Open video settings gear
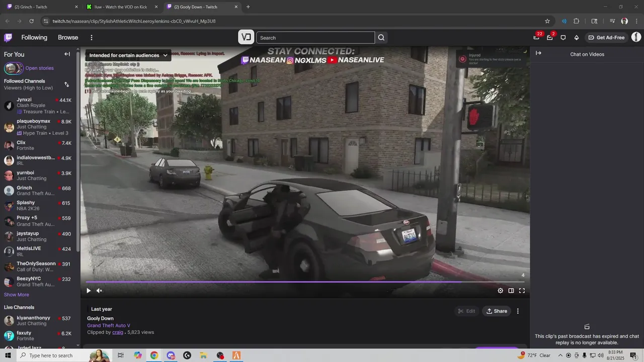 coord(500,291)
